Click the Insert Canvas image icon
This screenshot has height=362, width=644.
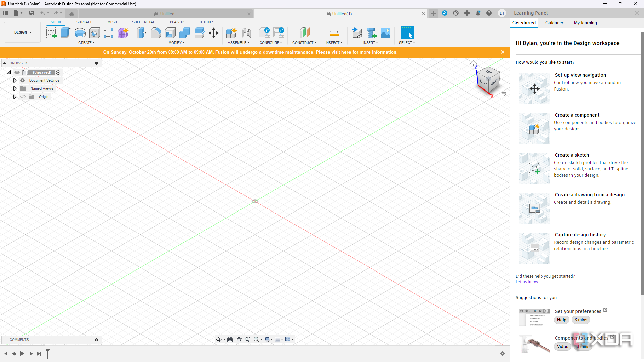pos(386,33)
